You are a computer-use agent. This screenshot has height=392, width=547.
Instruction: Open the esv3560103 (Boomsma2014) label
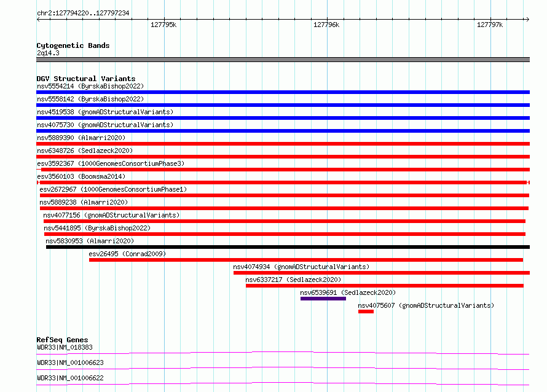tap(81, 176)
